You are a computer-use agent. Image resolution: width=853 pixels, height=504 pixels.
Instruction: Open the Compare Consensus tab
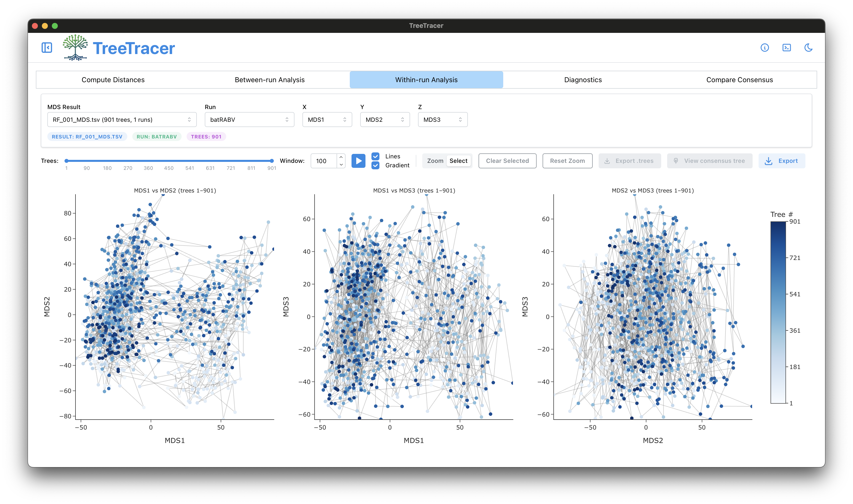pos(739,80)
